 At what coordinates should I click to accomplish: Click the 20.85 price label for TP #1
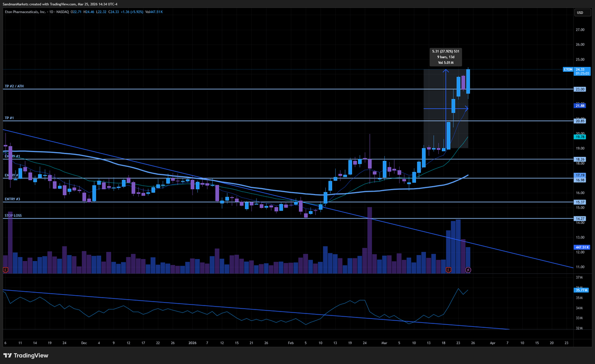point(580,121)
